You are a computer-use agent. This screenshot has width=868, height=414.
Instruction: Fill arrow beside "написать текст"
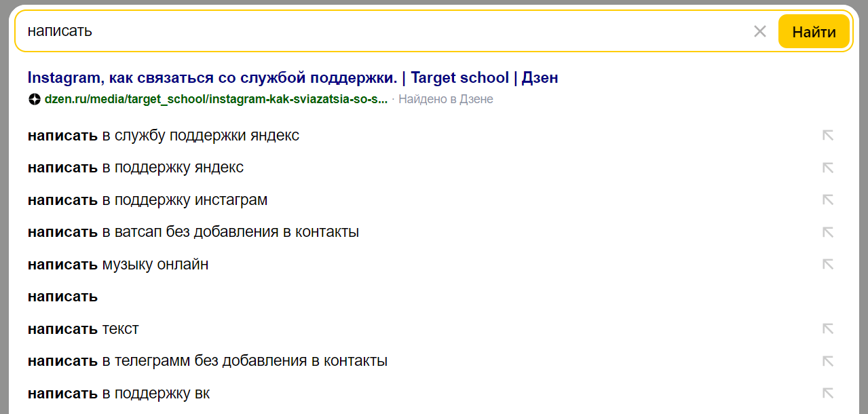[x=827, y=328]
